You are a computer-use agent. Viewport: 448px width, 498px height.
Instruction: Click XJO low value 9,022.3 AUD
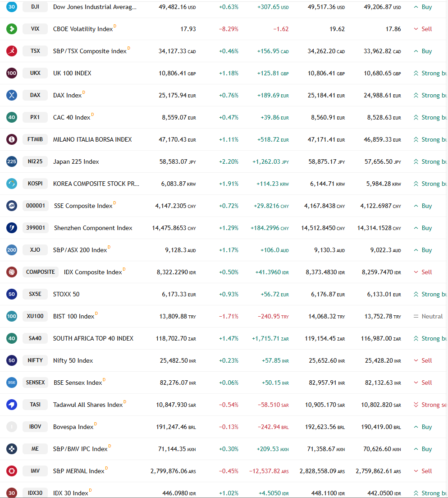385,250
